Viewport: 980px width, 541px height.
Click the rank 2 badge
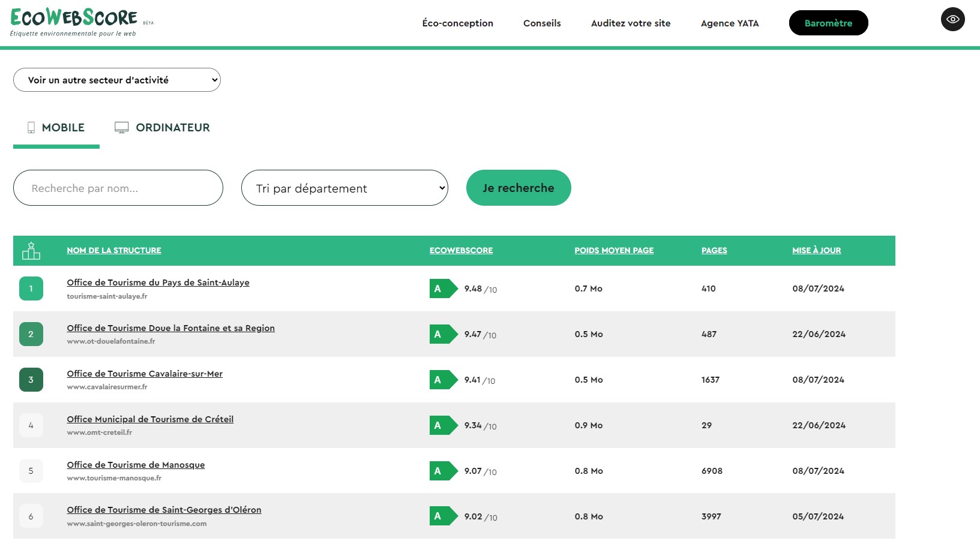[31, 334]
